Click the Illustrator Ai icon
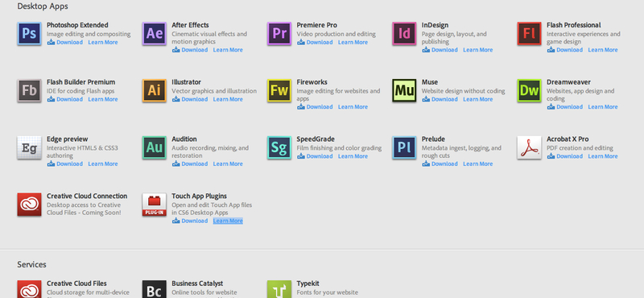 point(155,90)
